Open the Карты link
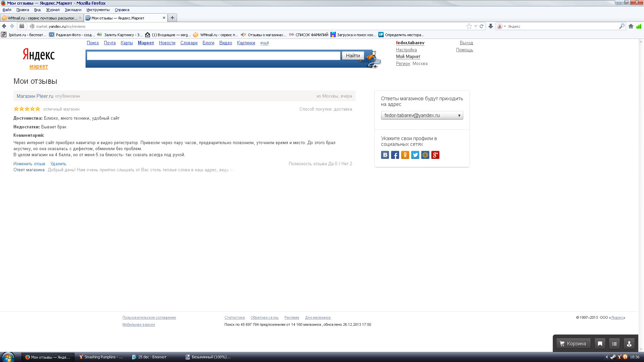 click(x=127, y=43)
